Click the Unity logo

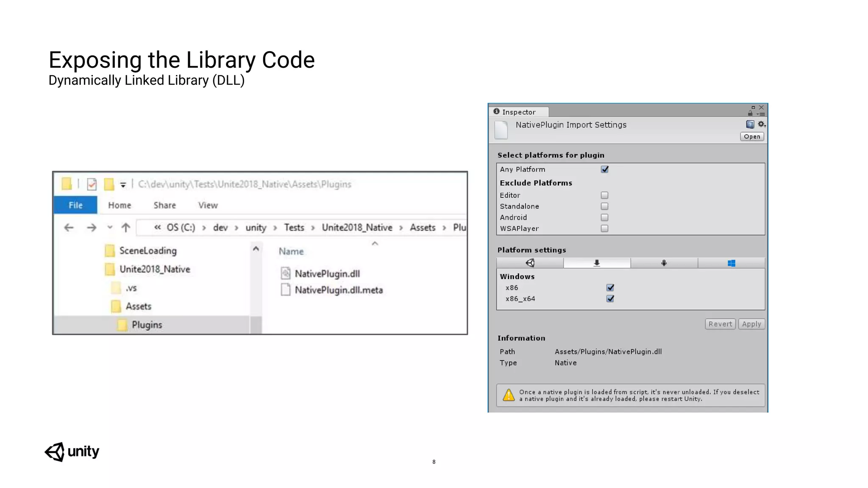[x=72, y=452]
